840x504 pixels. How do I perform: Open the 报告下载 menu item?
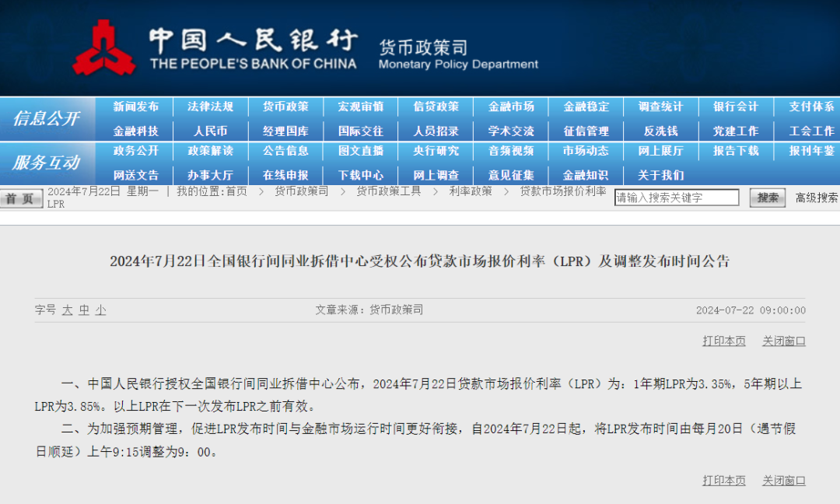tap(736, 151)
